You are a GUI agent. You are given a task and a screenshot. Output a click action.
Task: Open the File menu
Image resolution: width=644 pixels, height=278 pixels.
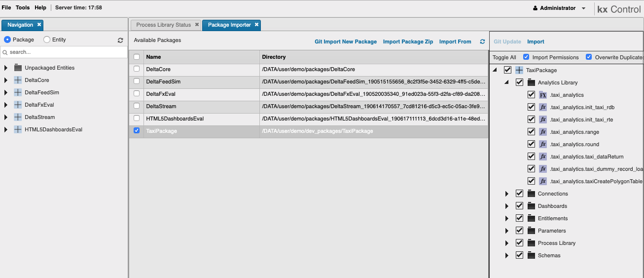(x=6, y=8)
